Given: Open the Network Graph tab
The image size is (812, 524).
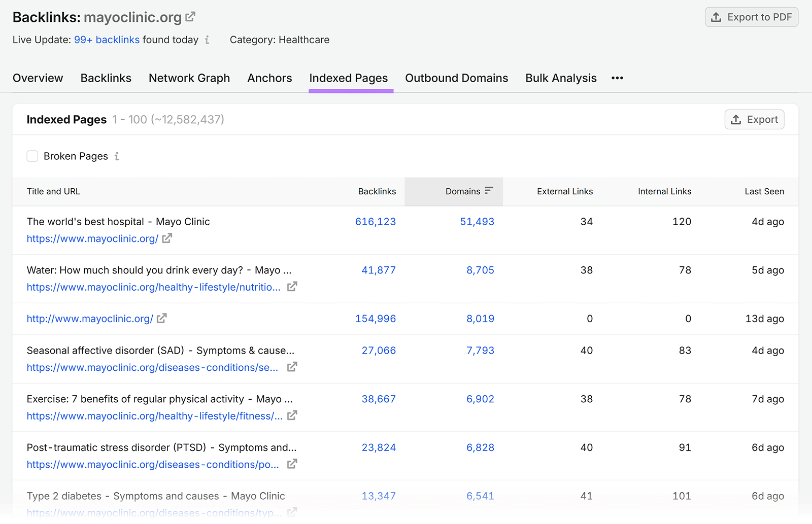Looking at the screenshot, I should click(x=189, y=78).
